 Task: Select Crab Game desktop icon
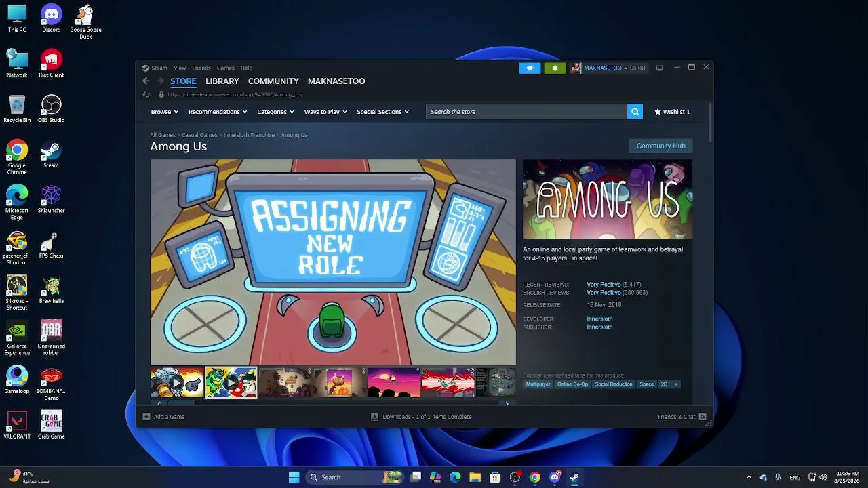click(x=51, y=426)
